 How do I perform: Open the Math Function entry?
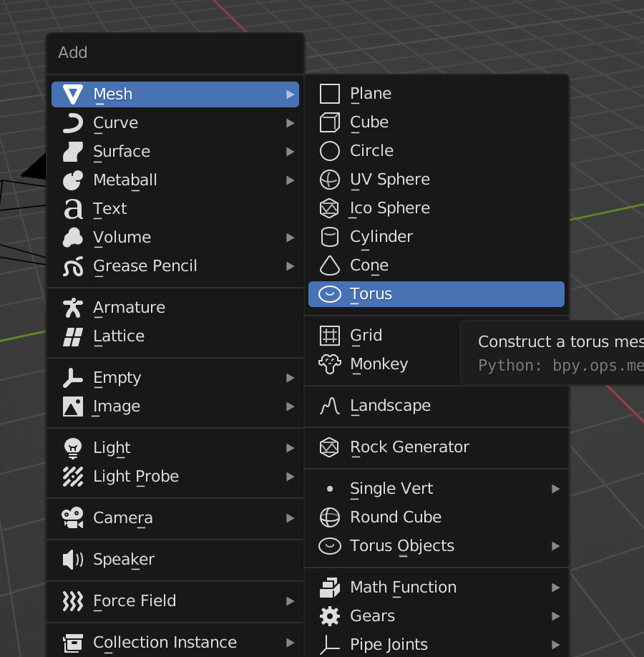[x=436, y=588]
